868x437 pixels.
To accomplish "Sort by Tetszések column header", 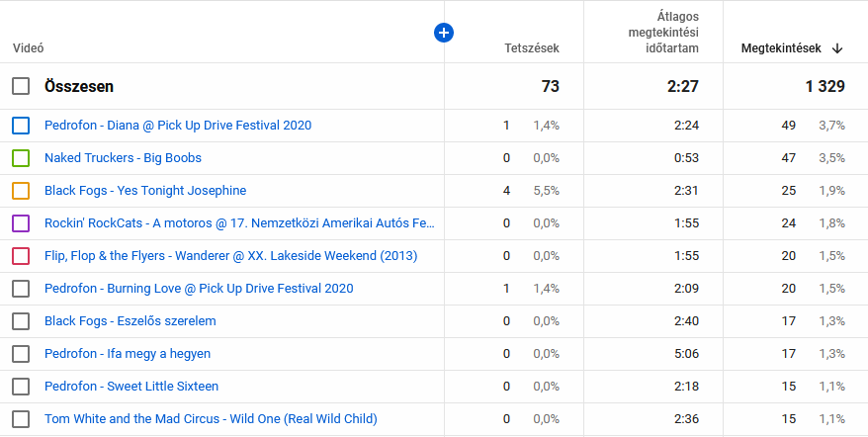I will coord(531,48).
